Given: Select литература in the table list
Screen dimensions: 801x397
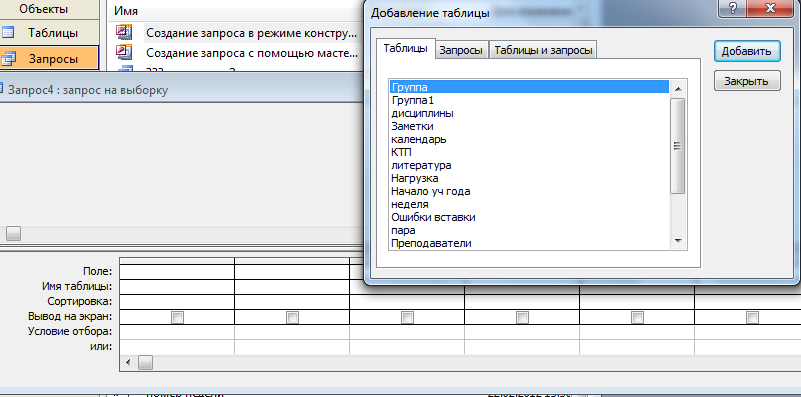Looking at the screenshot, I should 529,166.
